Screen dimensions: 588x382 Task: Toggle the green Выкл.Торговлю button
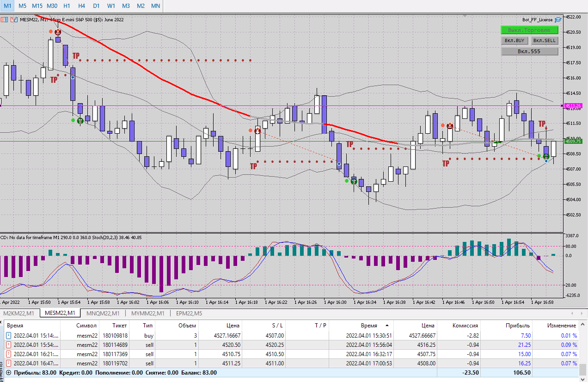point(529,30)
